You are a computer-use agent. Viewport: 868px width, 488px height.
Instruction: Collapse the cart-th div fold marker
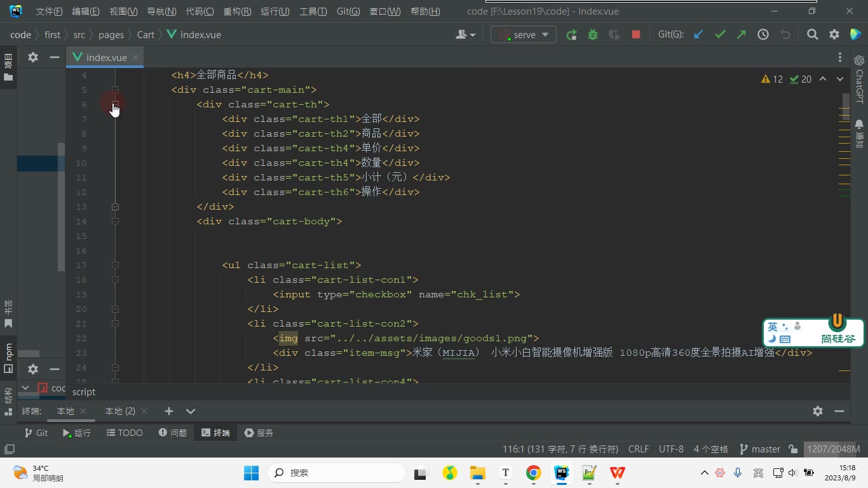115,104
